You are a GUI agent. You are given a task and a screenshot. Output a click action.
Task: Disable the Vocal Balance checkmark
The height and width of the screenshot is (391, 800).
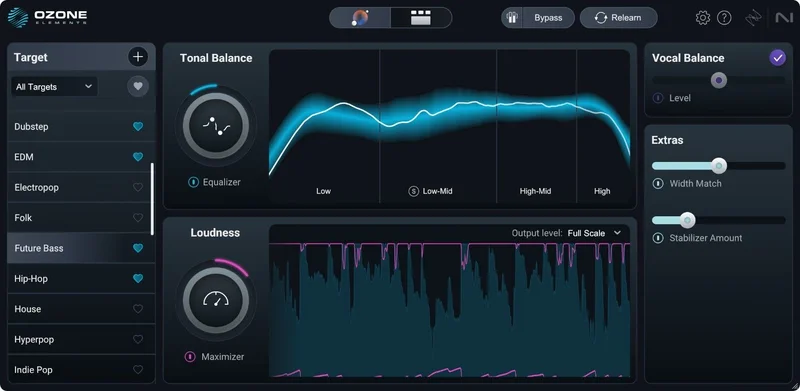click(x=778, y=58)
